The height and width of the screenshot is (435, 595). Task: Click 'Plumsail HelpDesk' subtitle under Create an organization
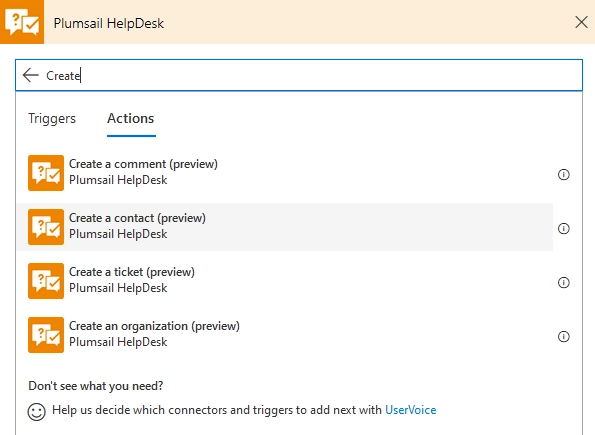pyautogui.click(x=118, y=342)
